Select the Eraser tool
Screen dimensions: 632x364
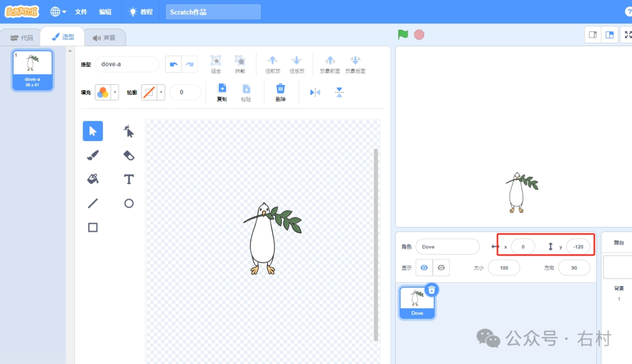pos(129,155)
